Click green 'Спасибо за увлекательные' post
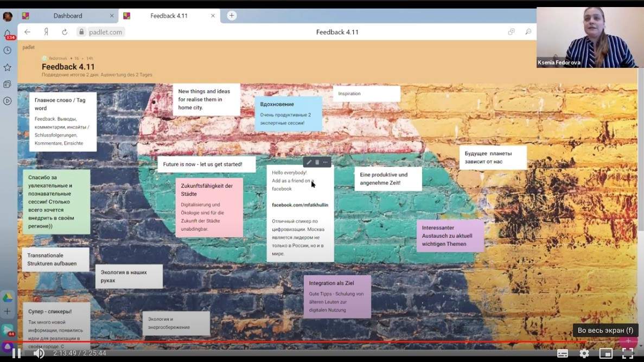644x362 pixels. coord(56,202)
